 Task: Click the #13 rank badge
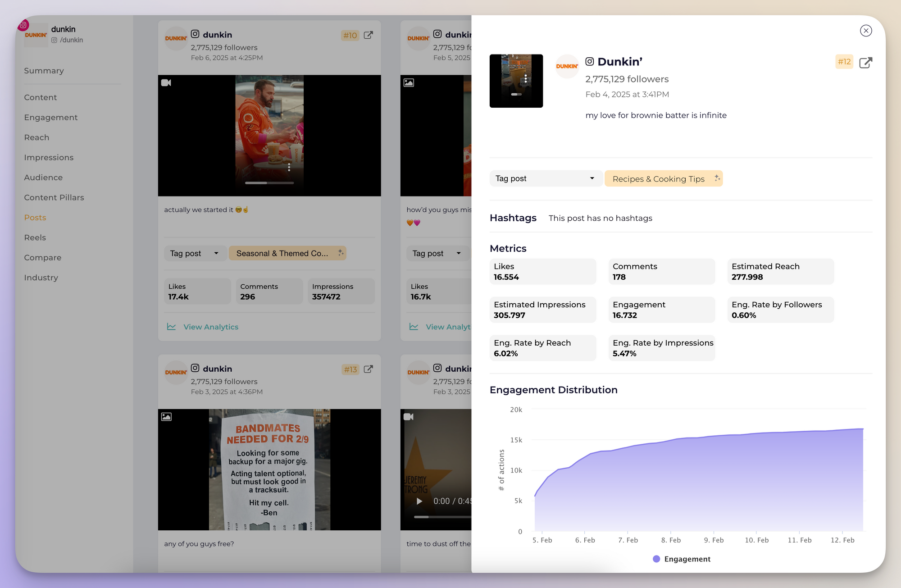coord(350,369)
